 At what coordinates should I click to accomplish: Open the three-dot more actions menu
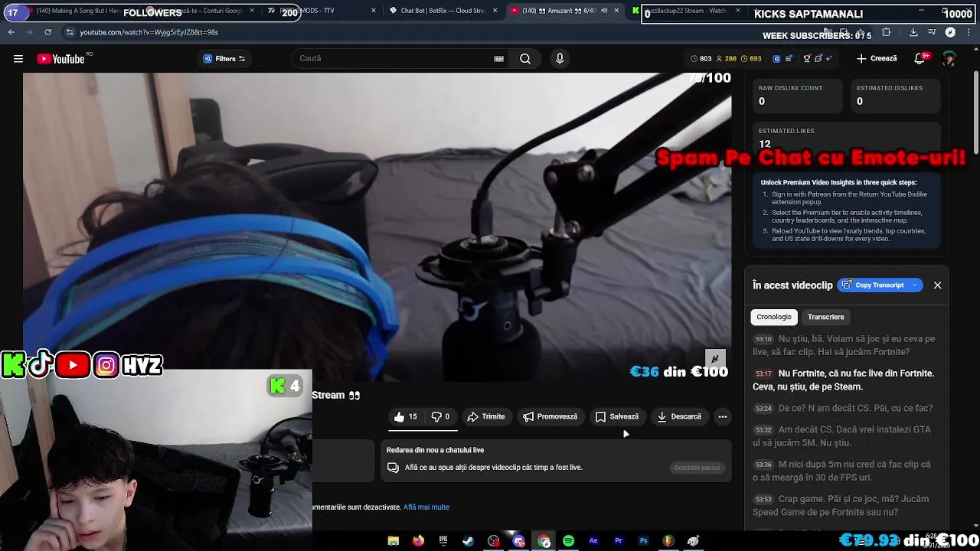tap(722, 416)
